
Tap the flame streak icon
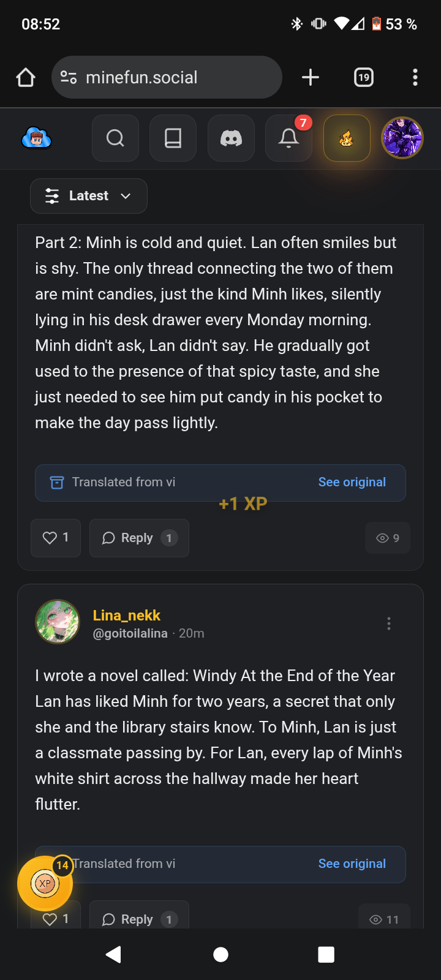(x=347, y=138)
